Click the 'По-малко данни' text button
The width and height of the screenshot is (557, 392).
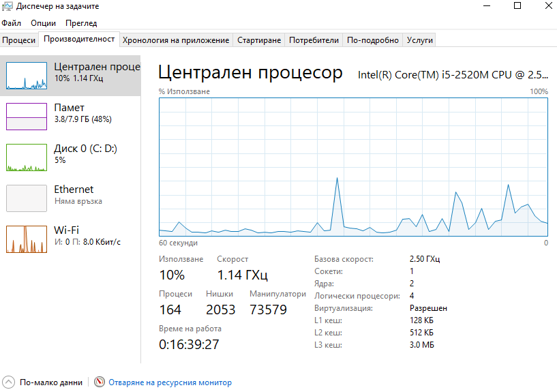pos(51,382)
